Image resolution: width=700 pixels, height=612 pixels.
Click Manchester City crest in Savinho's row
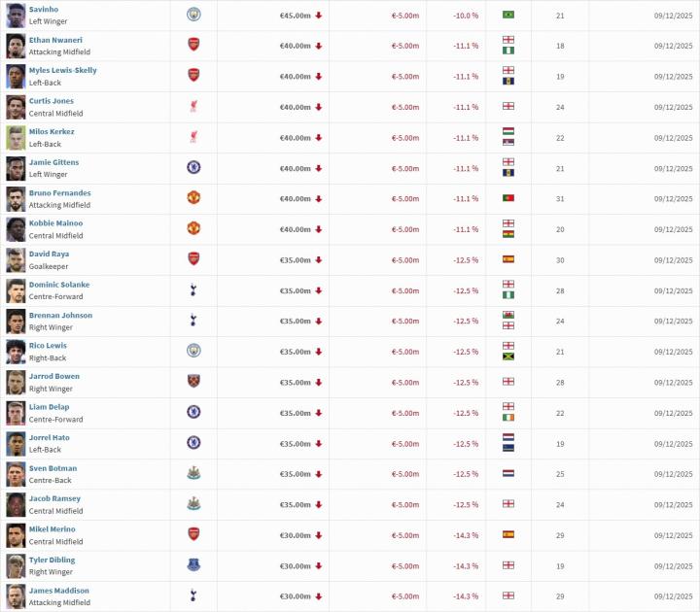(x=192, y=15)
